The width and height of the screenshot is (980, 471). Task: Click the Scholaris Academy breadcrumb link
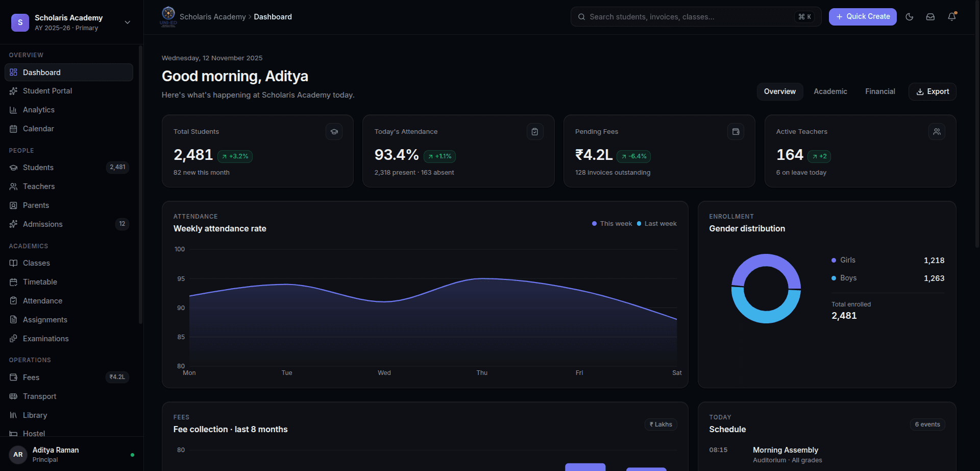213,17
